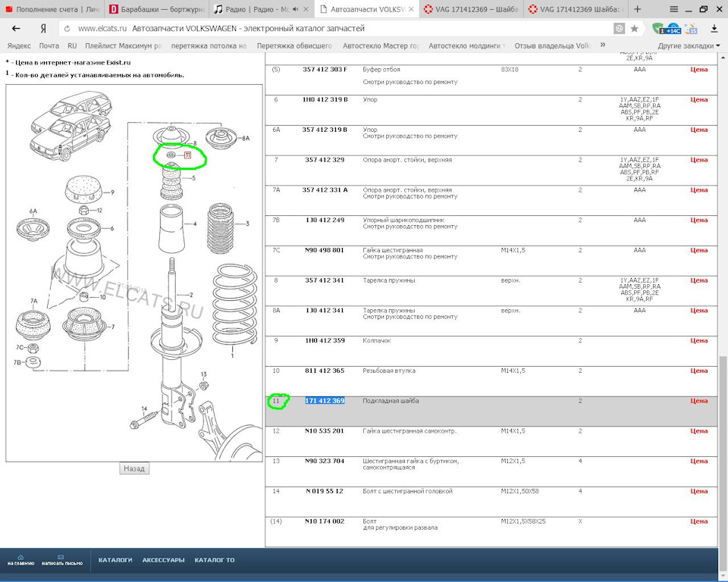Click Цена for part 1H0 412 319 B

(x=698, y=100)
